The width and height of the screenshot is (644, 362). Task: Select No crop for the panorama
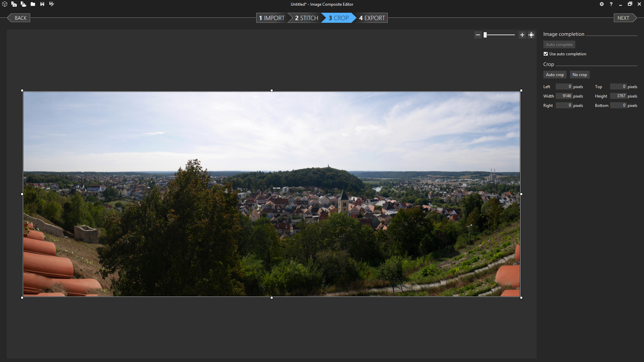pos(579,74)
